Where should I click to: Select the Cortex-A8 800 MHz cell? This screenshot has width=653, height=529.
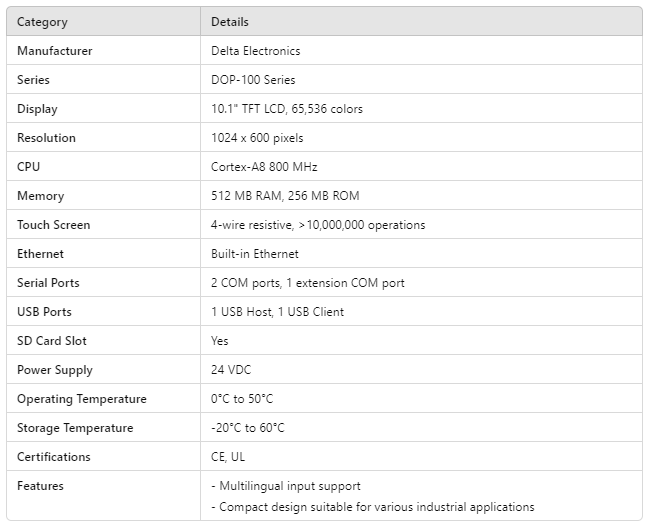(264, 167)
